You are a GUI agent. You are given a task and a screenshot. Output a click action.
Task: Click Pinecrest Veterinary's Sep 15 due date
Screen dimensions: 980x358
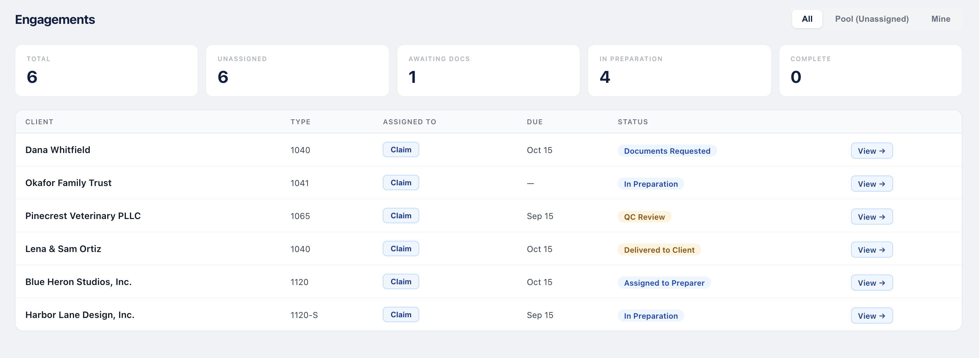coord(540,216)
